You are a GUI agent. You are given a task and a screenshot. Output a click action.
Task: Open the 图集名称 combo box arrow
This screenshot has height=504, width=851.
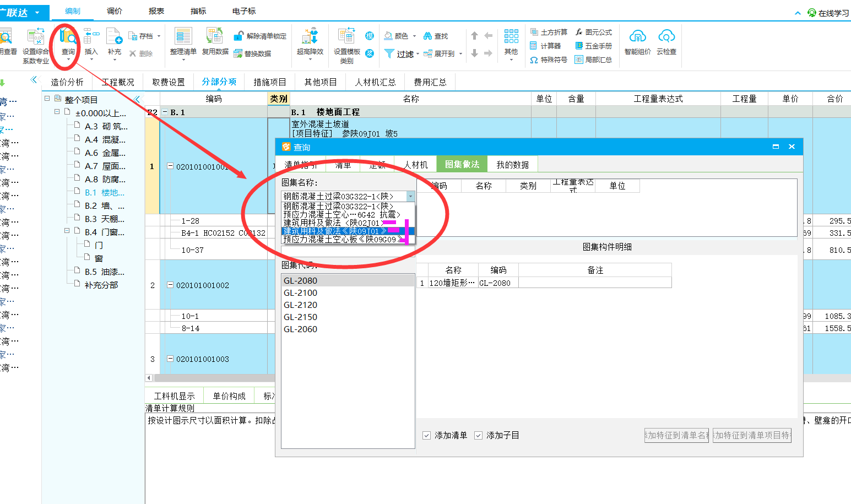(x=410, y=196)
